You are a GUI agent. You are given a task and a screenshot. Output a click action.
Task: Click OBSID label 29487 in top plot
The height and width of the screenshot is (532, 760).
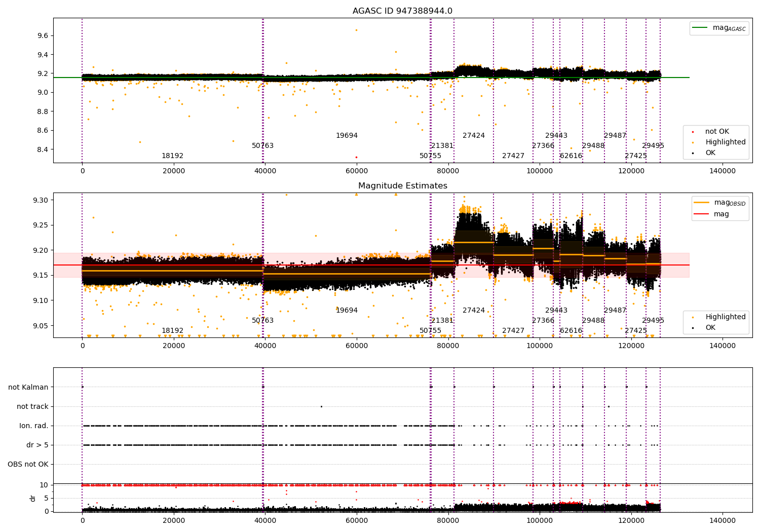click(x=615, y=136)
